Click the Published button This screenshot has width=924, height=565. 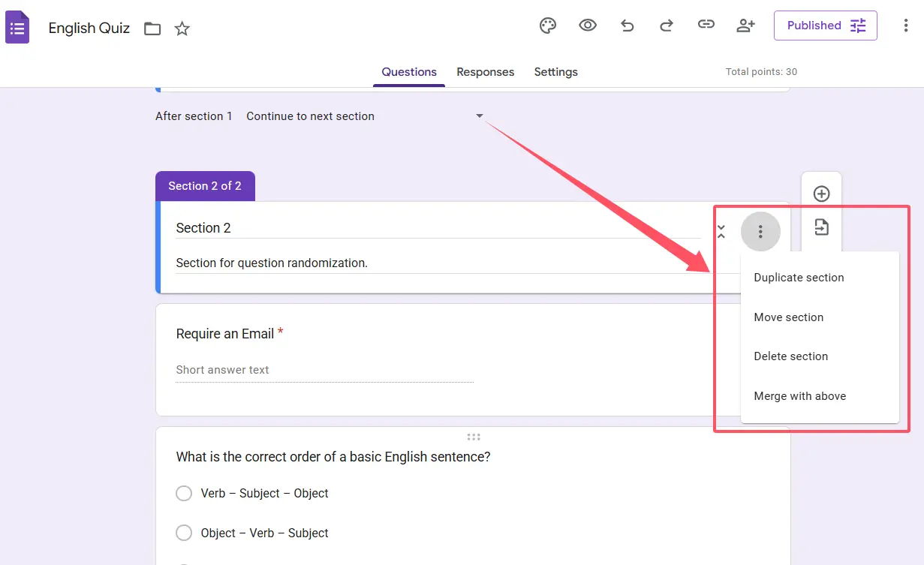coord(825,26)
